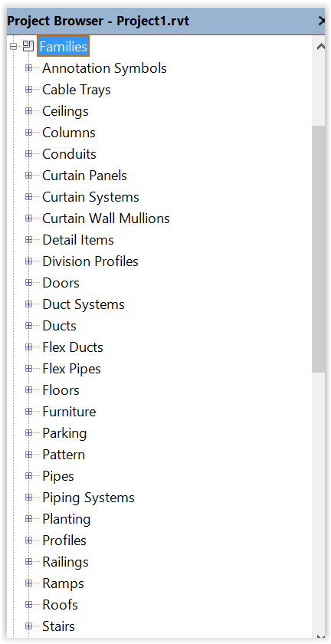Image resolution: width=331 pixels, height=644 pixels.
Task: Expand the Doors category
Action: [x=28, y=283]
